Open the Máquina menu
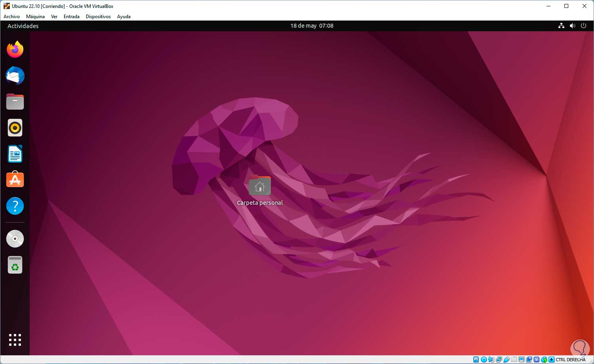The width and height of the screenshot is (594, 364). tap(35, 17)
